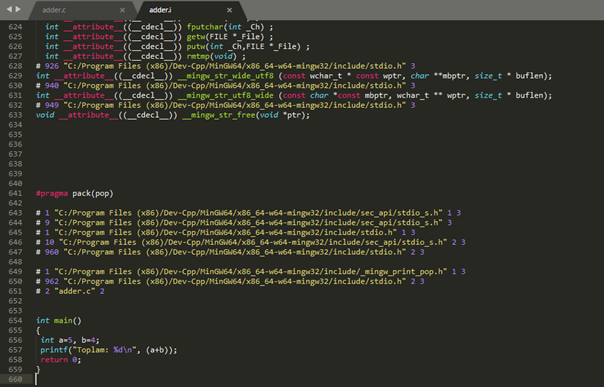This screenshot has height=387, width=604.
Task: Click the printf "Toplam: %d\n" statement
Action: tap(109, 350)
